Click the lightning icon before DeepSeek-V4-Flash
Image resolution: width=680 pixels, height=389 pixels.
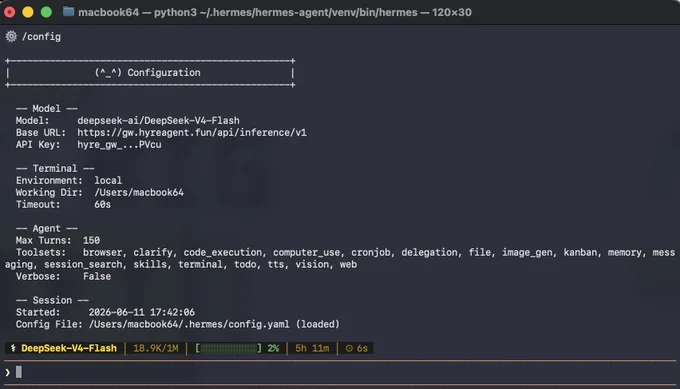point(13,348)
